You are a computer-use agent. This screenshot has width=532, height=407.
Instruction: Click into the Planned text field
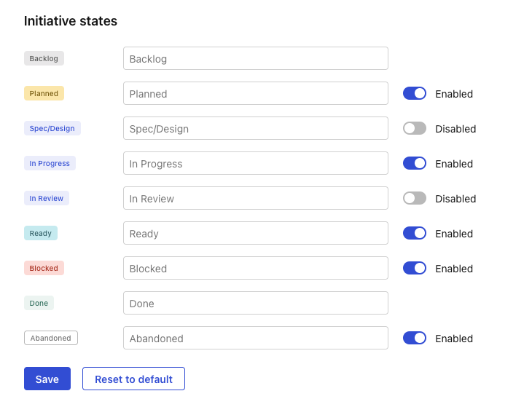255,93
